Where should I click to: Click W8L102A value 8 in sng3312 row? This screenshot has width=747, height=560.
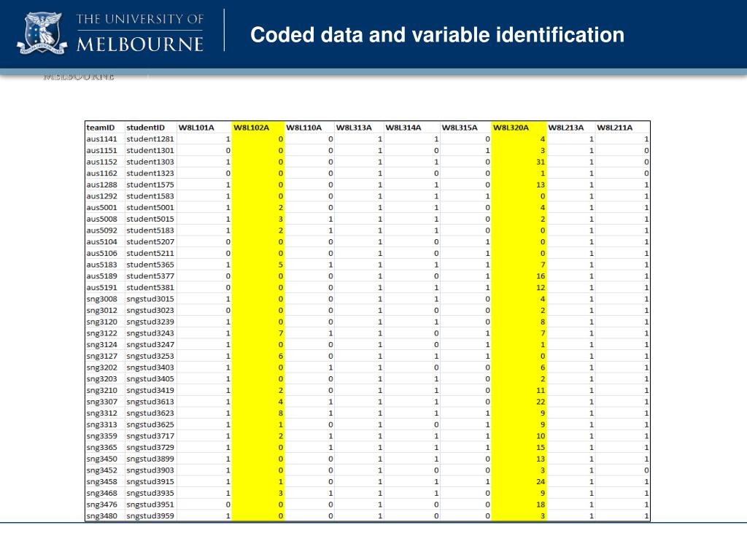(281, 413)
